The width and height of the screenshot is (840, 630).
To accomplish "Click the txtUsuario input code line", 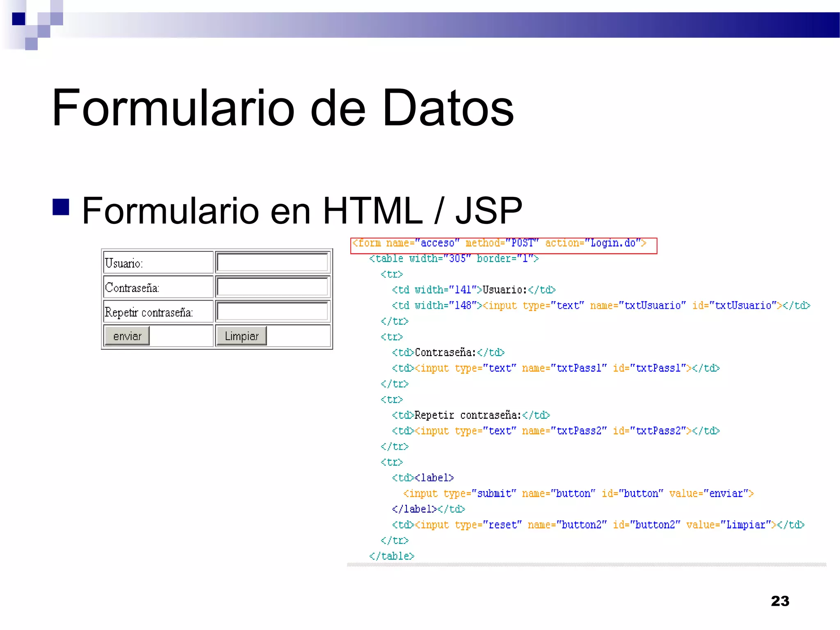I will tap(601, 306).
